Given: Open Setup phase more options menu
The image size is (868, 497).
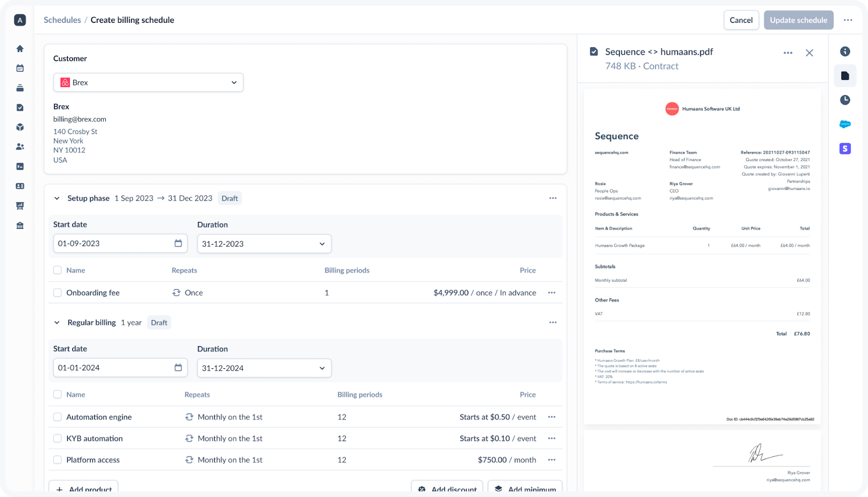Looking at the screenshot, I should 553,198.
